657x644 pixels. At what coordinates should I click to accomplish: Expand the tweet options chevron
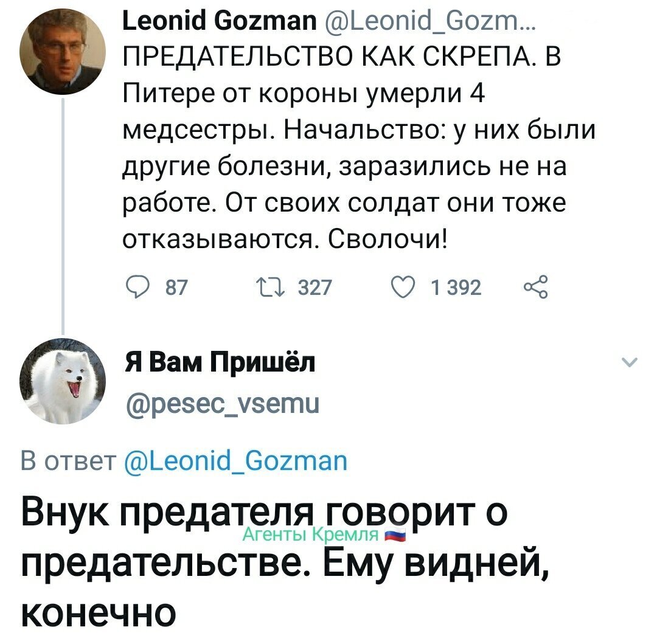click(x=630, y=362)
